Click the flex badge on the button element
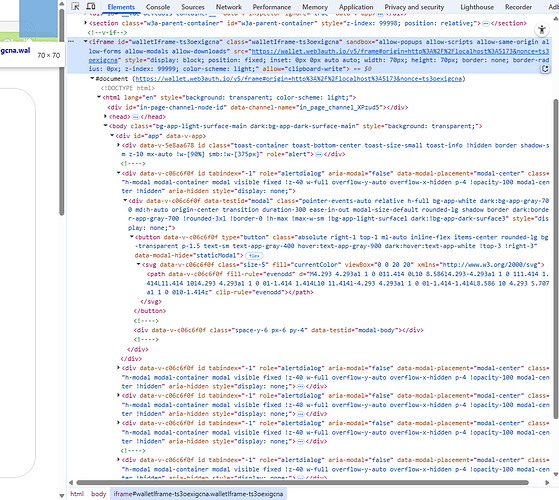This screenshot has width=559, height=500. click(254, 256)
